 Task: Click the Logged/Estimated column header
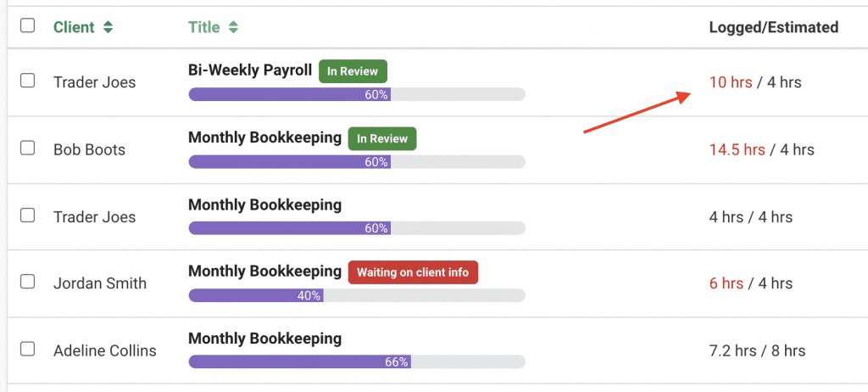tap(773, 27)
